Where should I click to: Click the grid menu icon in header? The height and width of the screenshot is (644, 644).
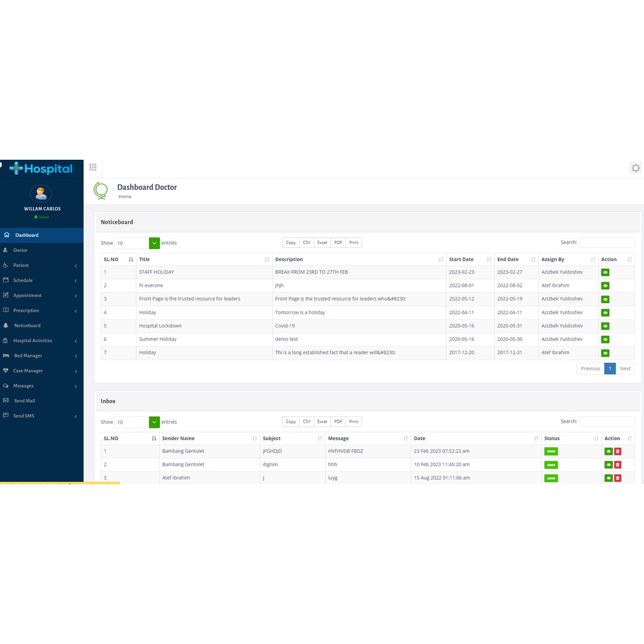92,167
